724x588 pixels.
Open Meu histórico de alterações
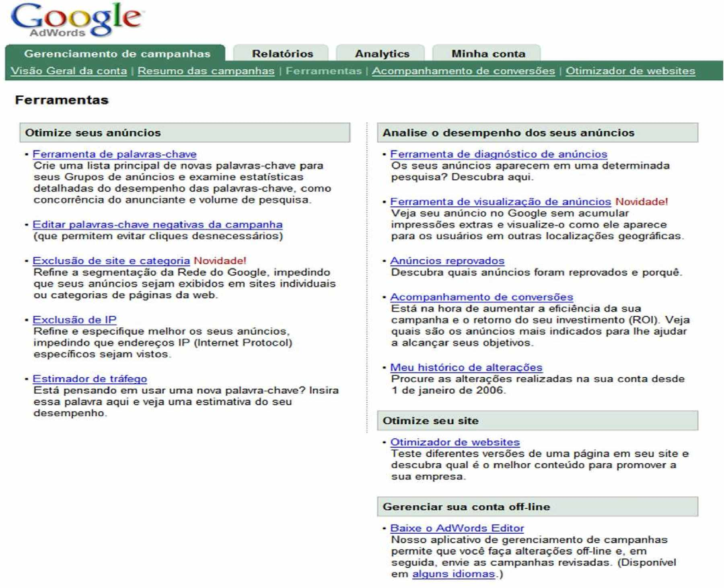click(466, 367)
